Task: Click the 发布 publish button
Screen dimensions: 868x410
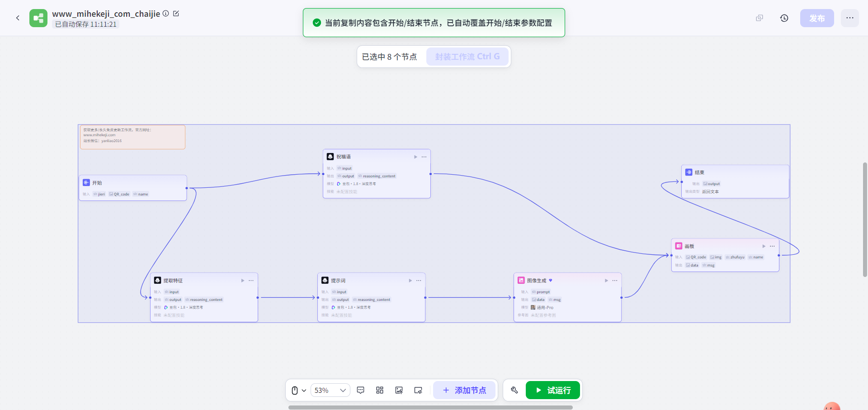Action: [817, 18]
